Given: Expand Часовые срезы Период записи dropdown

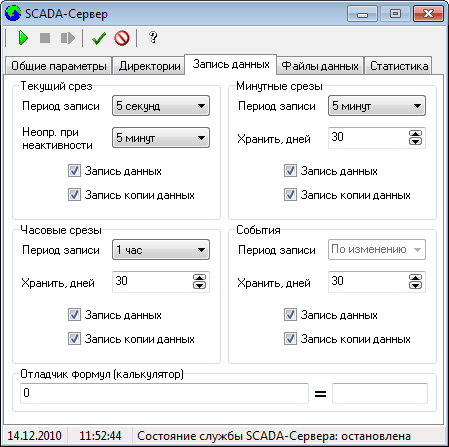Looking at the screenshot, I should click(x=161, y=250).
